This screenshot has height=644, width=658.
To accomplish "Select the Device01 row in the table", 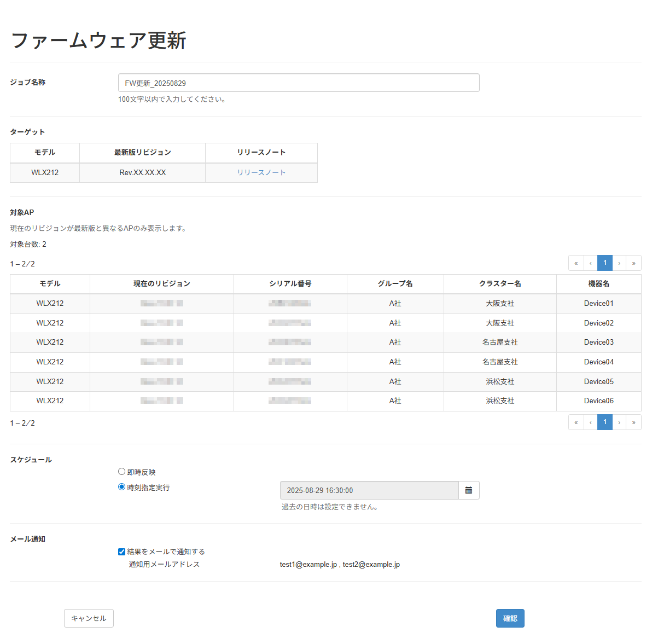I will coord(328,303).
